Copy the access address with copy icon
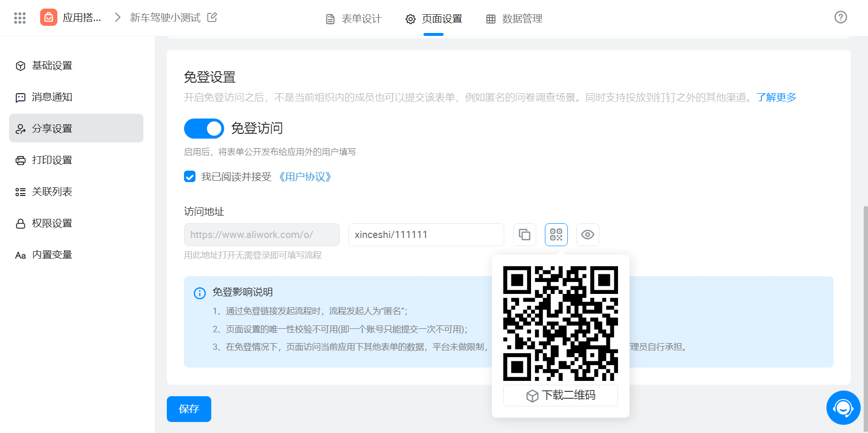The image size is (868, 433). (x=525, y=235)
